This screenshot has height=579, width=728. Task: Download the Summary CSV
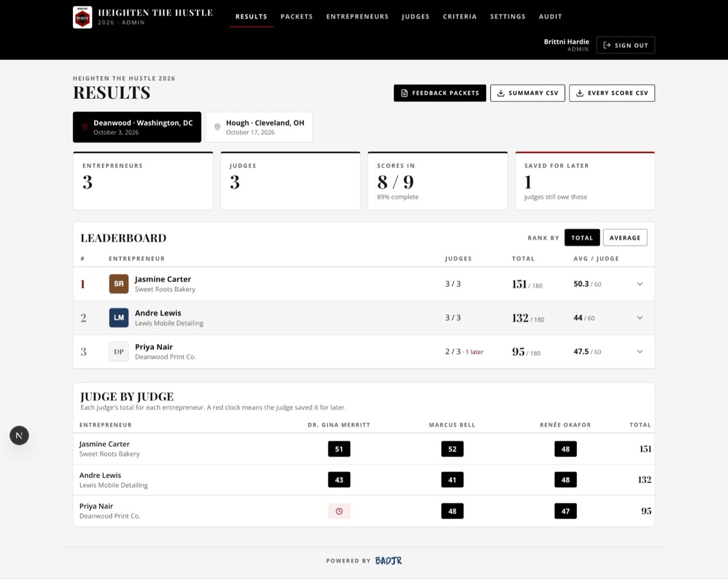[x=528, y=93]
